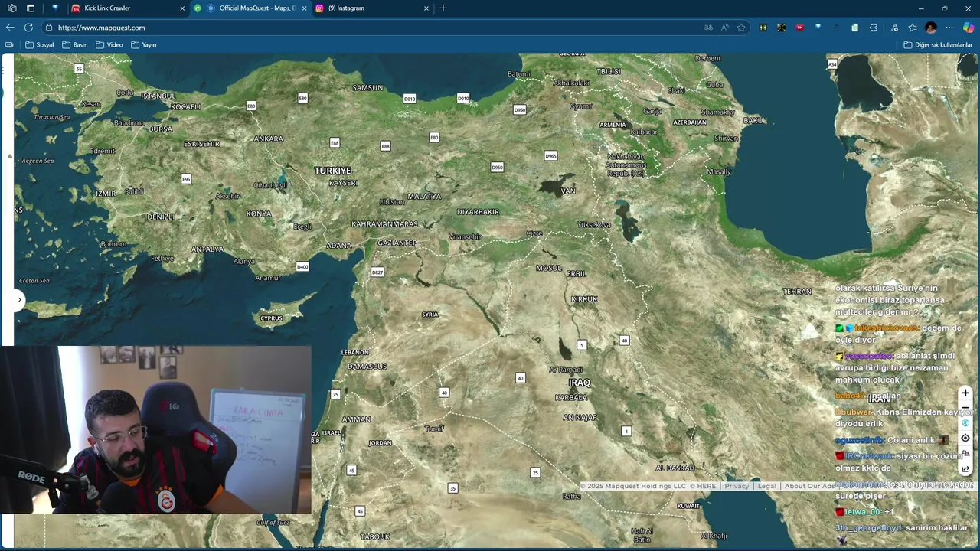Open the pinned blue diamond tab

tap(54, 8)
